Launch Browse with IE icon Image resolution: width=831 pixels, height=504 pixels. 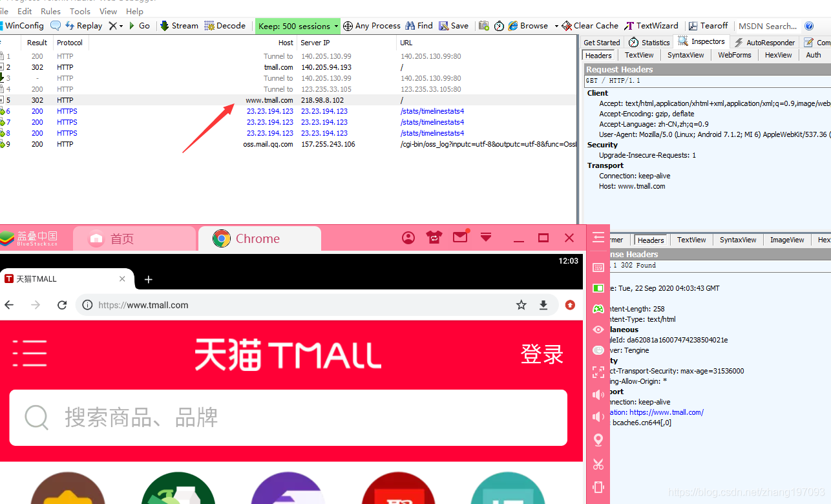pyautogui.click(x=528, y=26)
